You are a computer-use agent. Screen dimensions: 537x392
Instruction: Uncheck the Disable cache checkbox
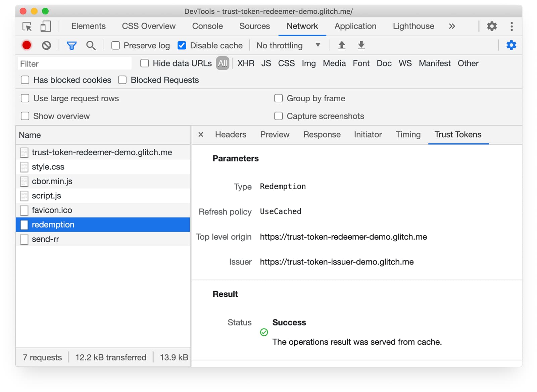point(182,45)
